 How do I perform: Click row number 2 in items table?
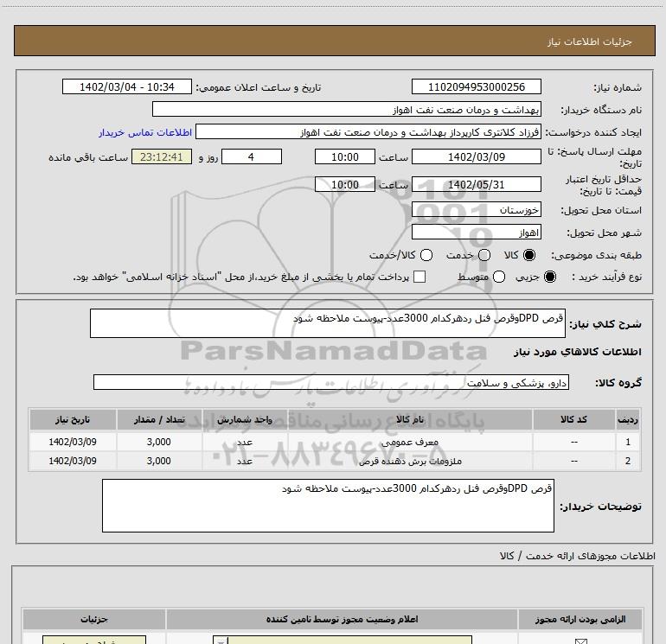[628, 461]
